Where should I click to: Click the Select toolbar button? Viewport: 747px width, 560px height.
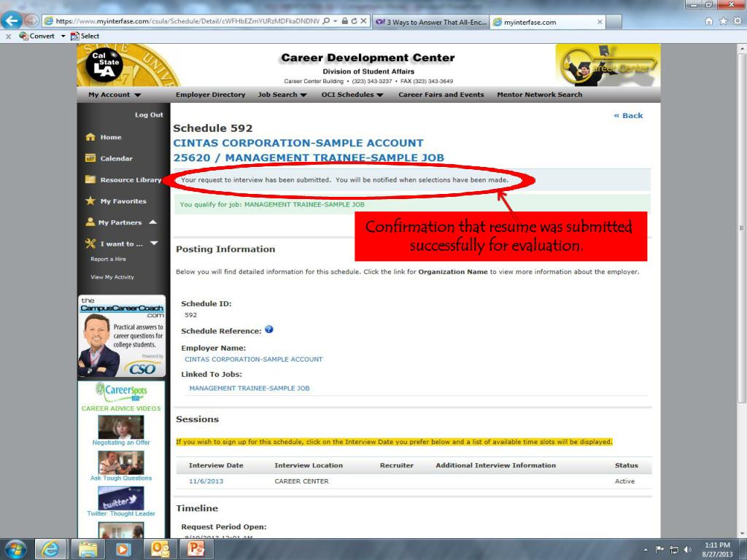tap(85, 36)
